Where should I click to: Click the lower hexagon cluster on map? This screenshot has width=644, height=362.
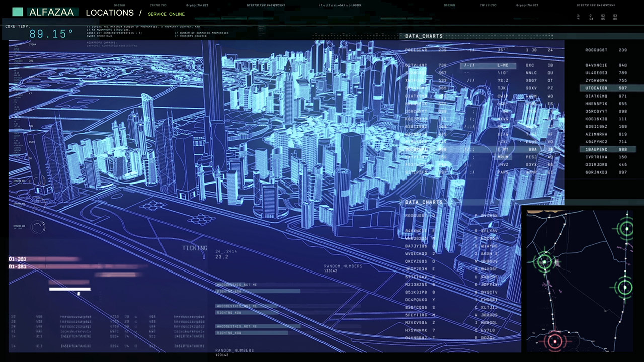click(x=200, y=219)
